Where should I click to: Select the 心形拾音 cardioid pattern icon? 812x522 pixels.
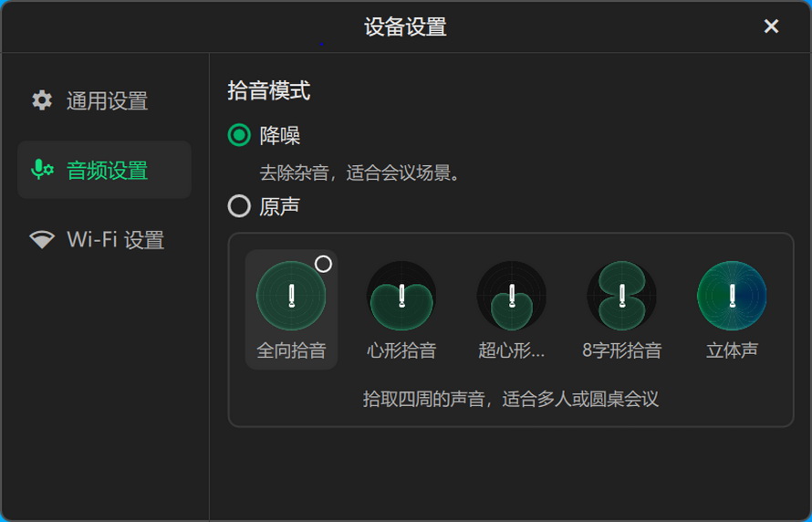pos(401,296)
